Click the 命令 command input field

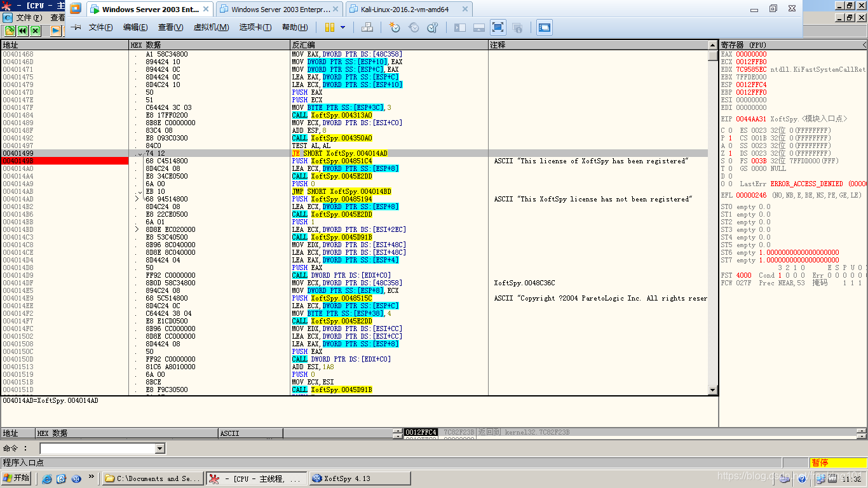click(x=97, y=449)
